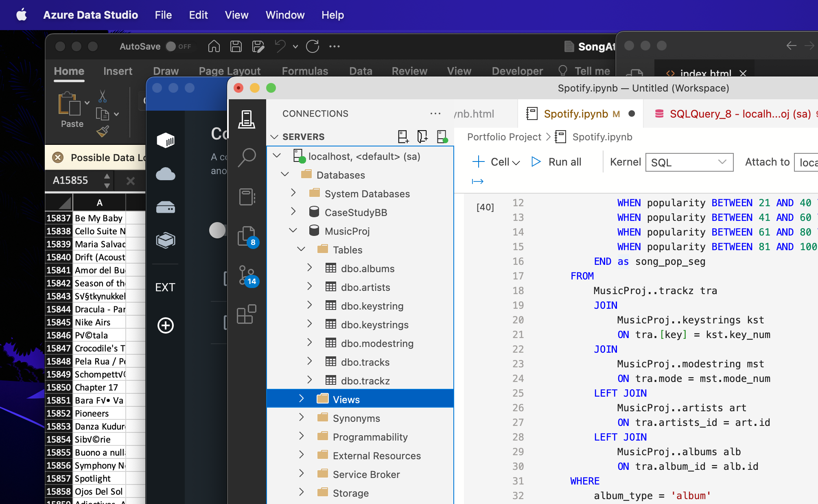Expand the System Databases folder
The image size is (818, 504).
293,193
